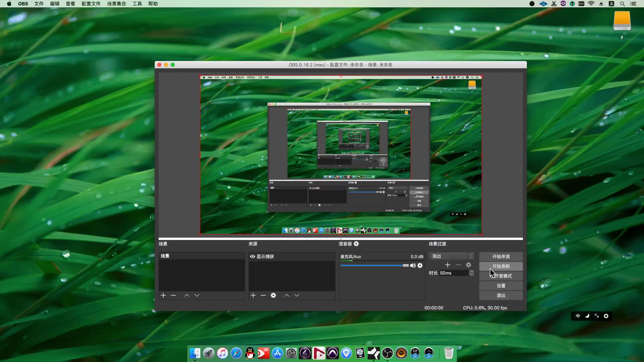Open the 场景集合 menu
644x362 pixels.
(116, 4)
